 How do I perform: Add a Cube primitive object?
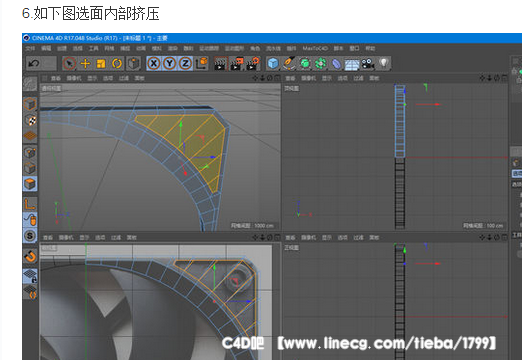pos(273,63)
